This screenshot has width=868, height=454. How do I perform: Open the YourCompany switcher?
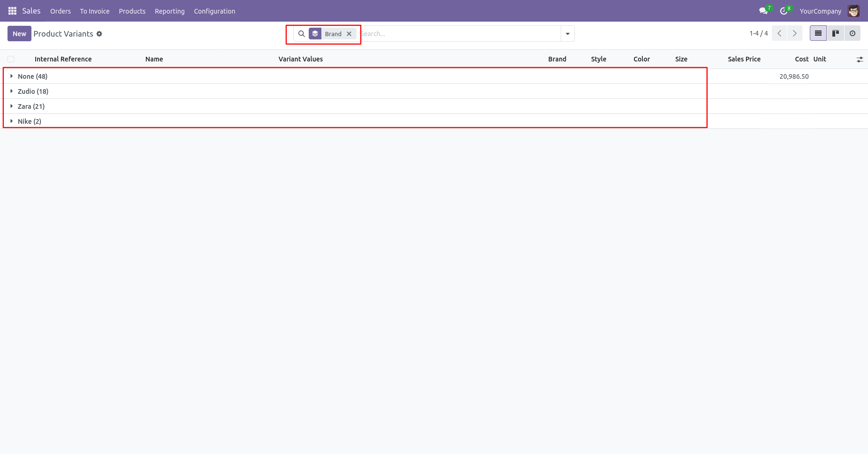821,11
